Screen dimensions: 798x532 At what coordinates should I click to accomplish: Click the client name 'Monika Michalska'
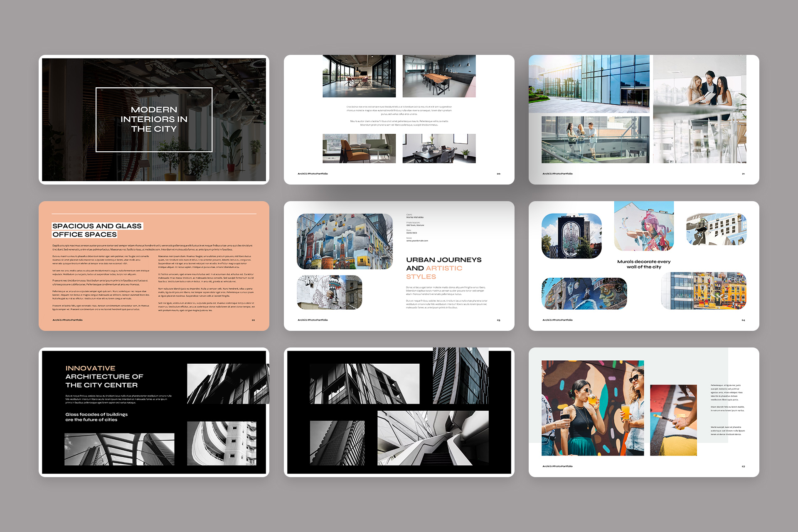[415, 217]
